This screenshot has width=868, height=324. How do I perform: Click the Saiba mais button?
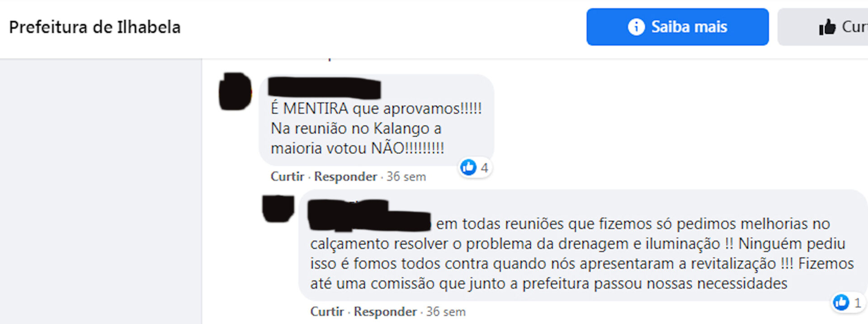click(x=677, y=27)
